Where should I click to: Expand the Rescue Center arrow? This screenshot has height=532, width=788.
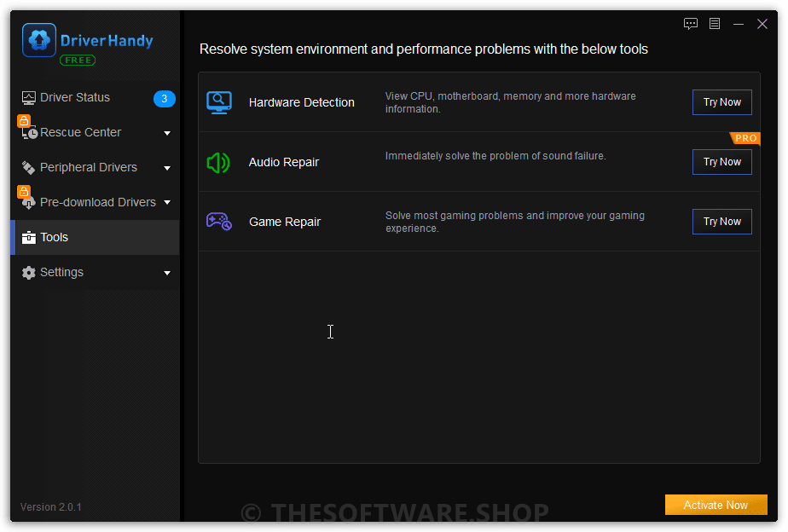pos(167,133)
